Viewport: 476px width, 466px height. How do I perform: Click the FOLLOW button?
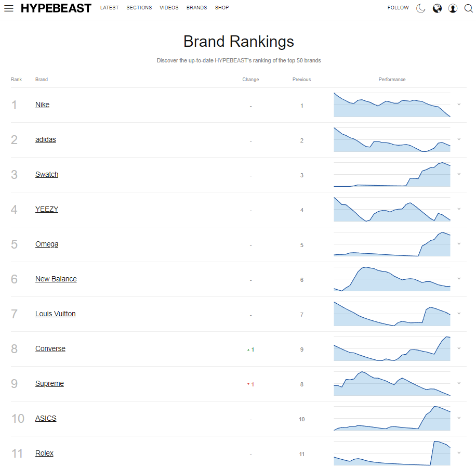398,8
